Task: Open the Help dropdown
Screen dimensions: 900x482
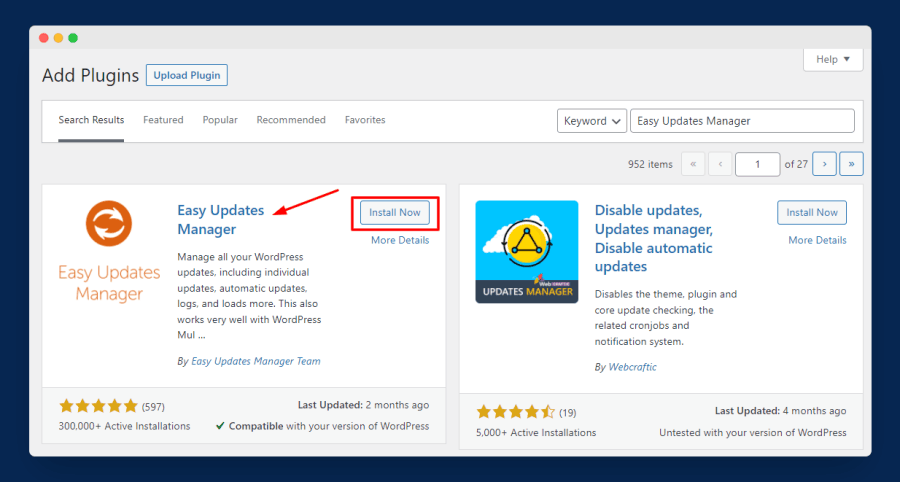Action: [833, 60]
